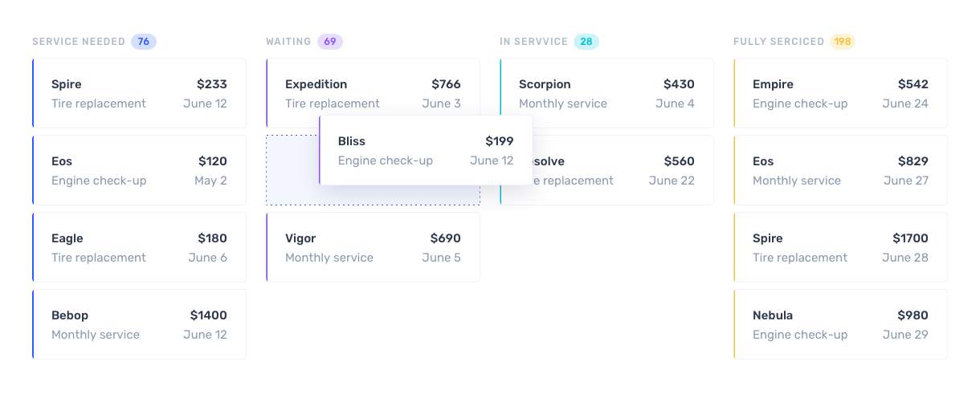Open the Eagle tire replacement card
Screen dimensions: 980x398
(139, 247)
